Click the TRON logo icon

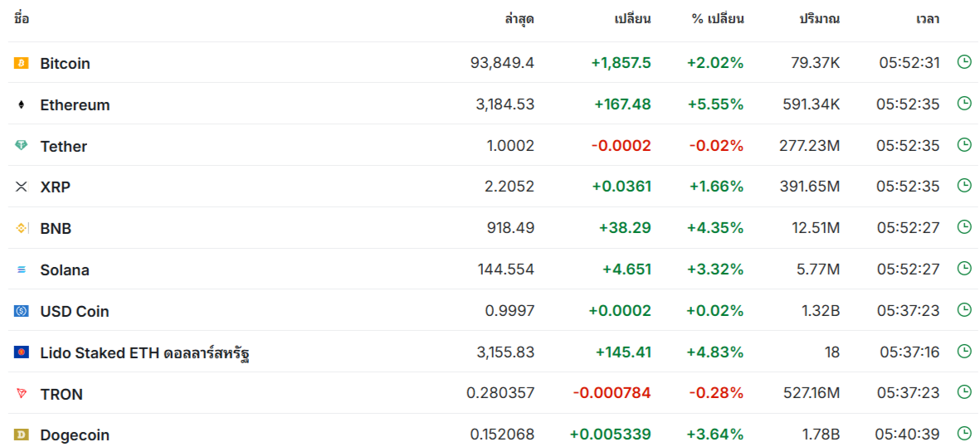[x=22, y=394]
